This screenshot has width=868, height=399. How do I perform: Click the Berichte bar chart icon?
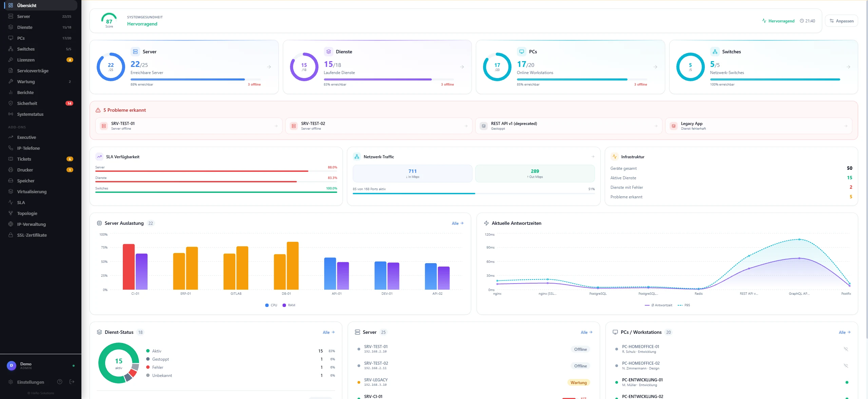(x=11, y=92)
